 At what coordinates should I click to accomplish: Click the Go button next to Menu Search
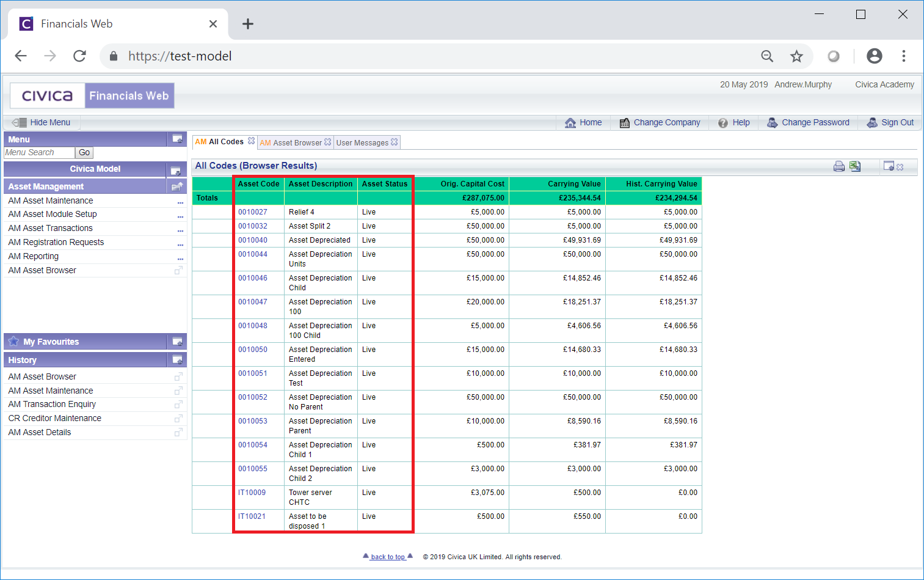point(84,153)
